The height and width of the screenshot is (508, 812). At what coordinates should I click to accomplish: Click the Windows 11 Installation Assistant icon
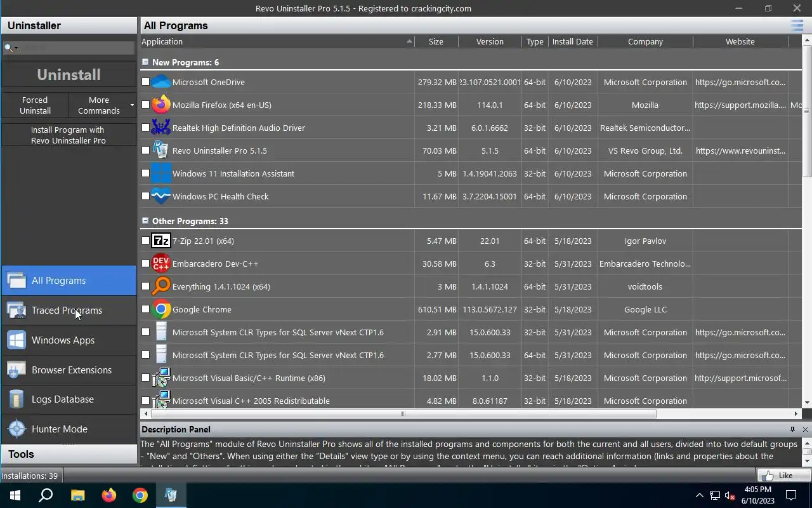[x=161, y=173]
